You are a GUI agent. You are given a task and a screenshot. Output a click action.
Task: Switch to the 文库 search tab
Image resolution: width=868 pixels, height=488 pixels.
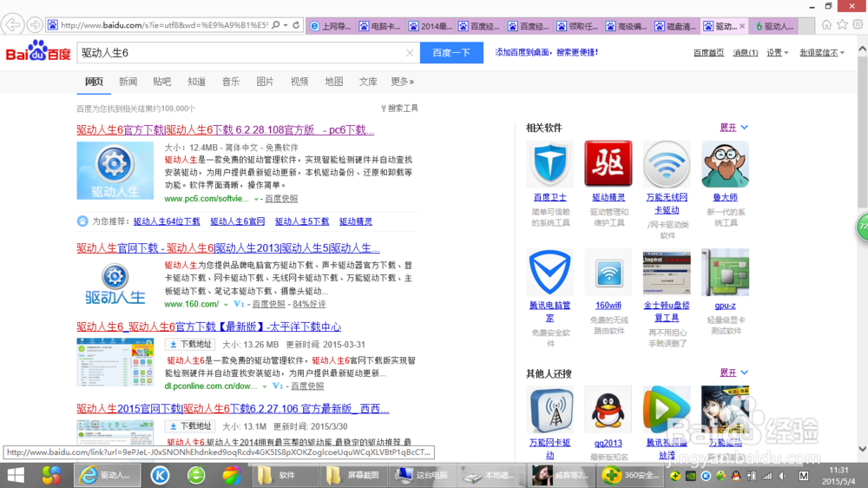point(368,82)
